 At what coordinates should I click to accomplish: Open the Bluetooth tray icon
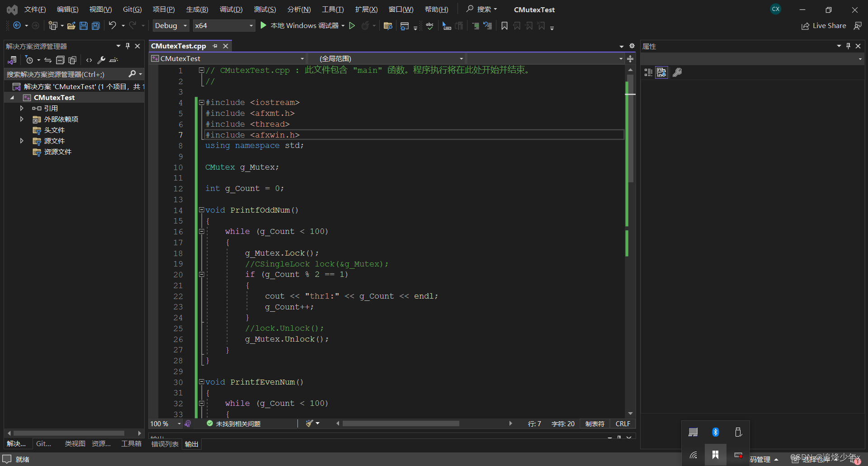[716, 432]
